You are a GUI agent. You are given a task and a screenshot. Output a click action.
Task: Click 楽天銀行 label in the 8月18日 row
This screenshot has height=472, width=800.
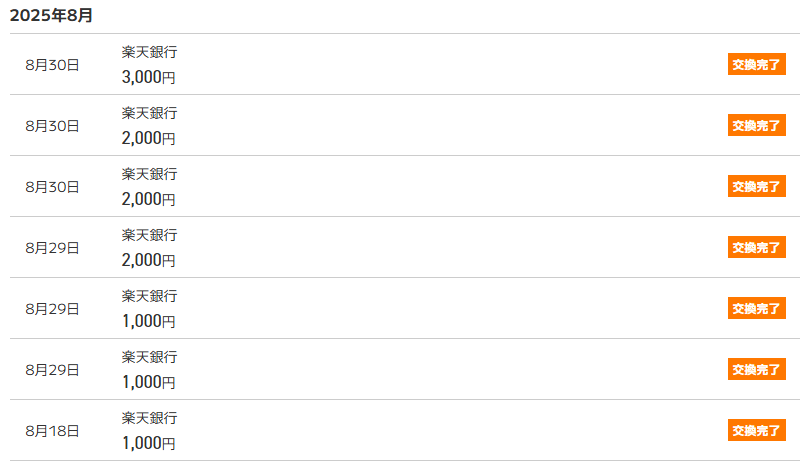pyautogui.click(x=149, y=418)
